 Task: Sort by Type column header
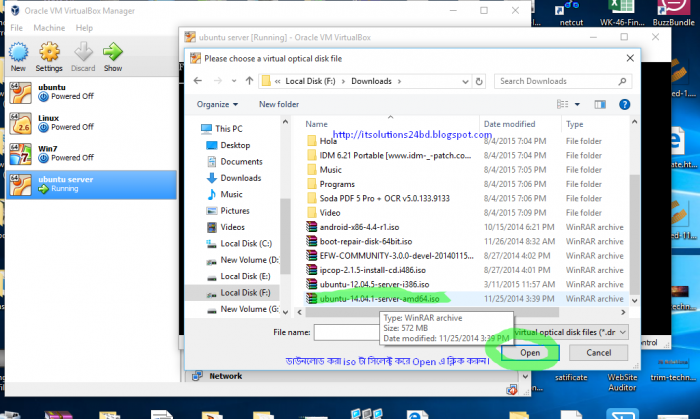[575, 124]
